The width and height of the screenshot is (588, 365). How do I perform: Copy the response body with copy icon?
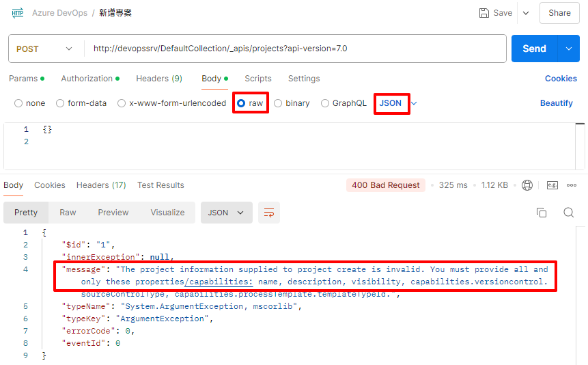pyautogui.click(x=542, y=213)
